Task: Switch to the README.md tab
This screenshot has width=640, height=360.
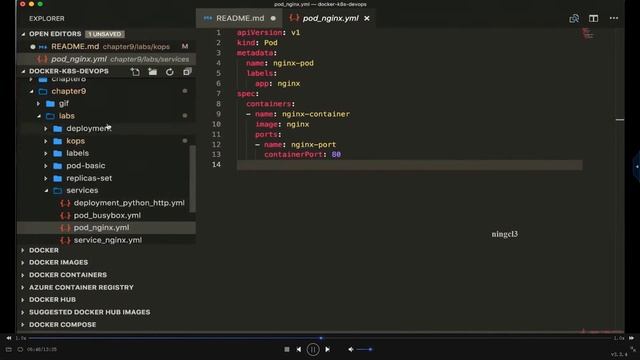Action: (x=240, y=18)
